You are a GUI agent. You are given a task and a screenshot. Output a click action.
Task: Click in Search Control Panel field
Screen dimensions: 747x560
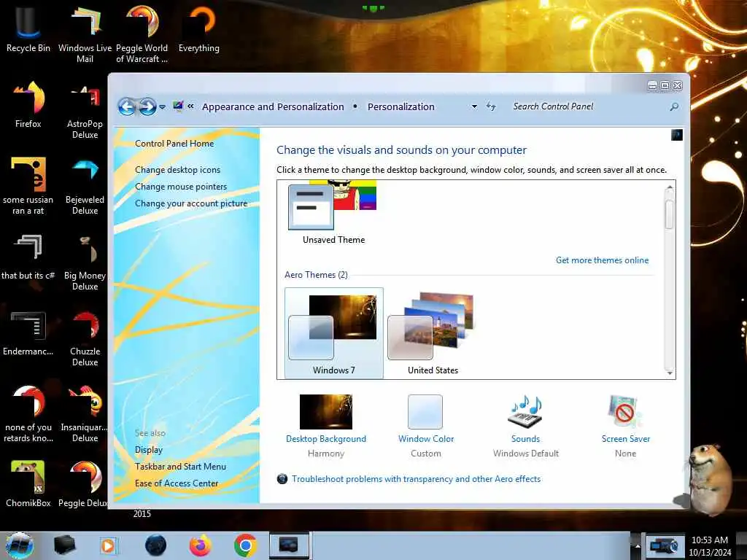click(x=589, y=106)
